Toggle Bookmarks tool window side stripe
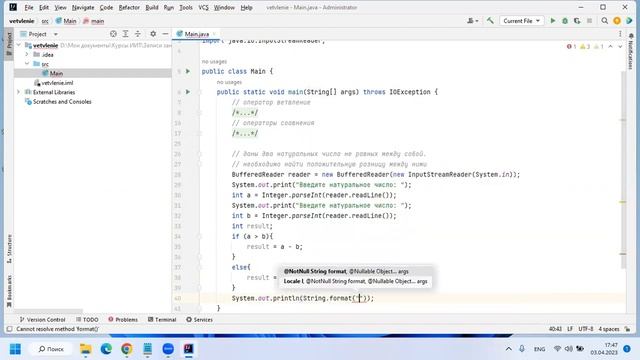 (x=9, y=291)
